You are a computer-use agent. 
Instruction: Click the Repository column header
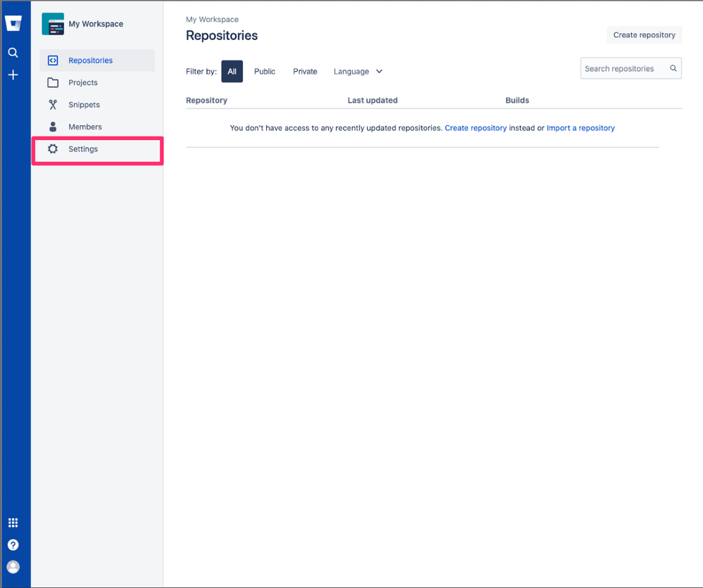(x=207, y=100)
